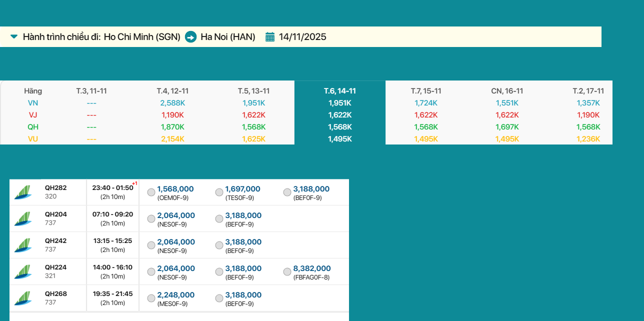Click the VN 1,357K price on T.2, 17-11

(x=588, y=103)
